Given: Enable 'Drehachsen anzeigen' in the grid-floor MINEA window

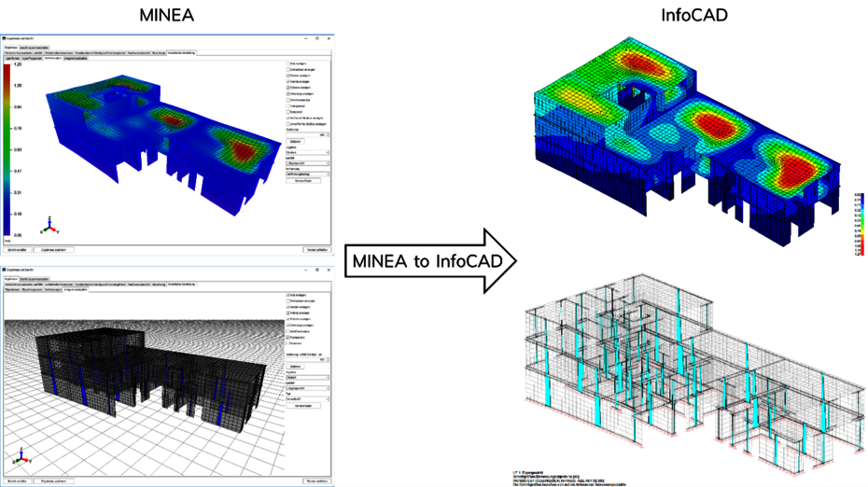Looking at the screenshot, I should click(x=287, y=301).
